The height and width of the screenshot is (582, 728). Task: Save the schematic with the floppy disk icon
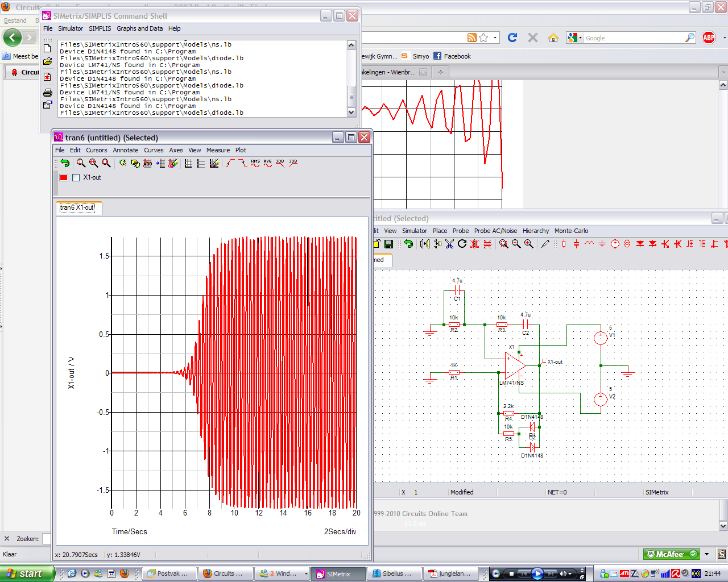(389, 244)
